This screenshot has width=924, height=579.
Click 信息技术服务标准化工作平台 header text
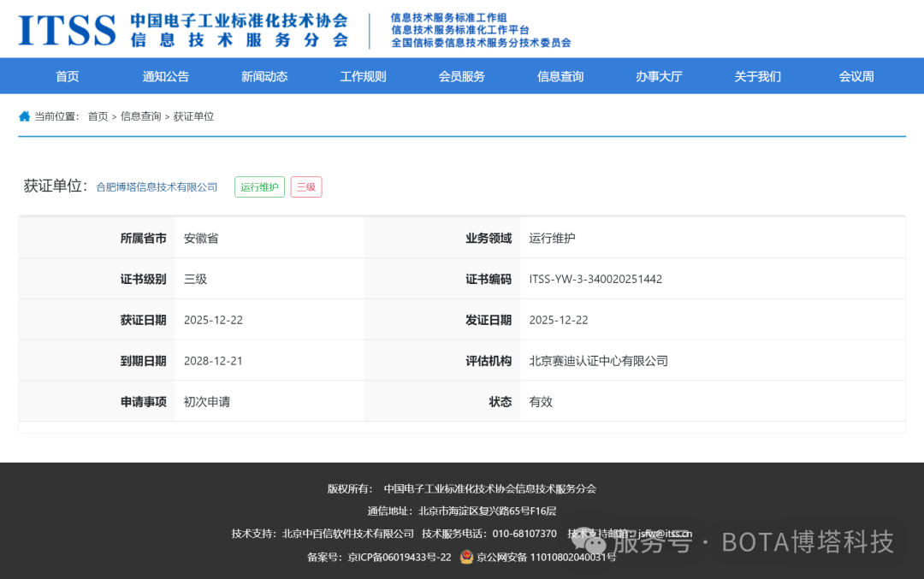coord(460,30)
